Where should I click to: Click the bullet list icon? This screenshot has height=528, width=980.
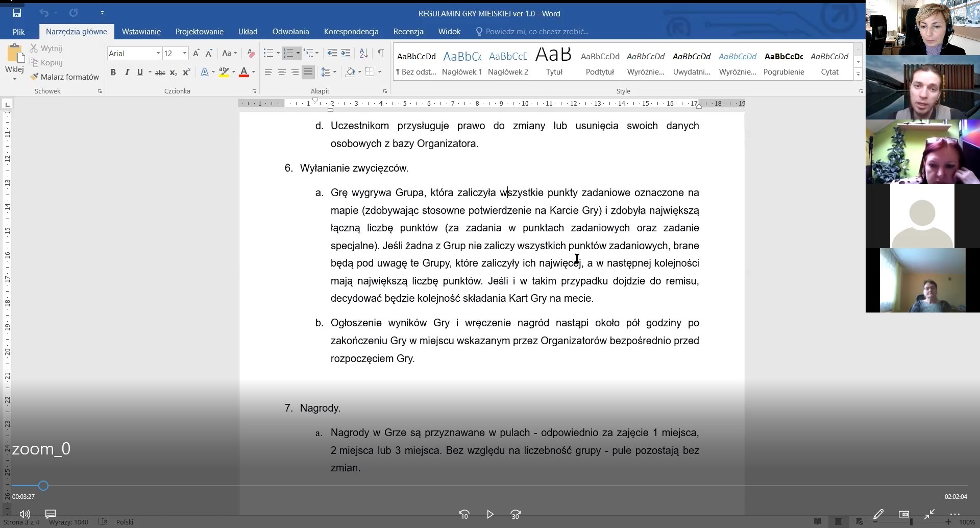tap(268, 53)
